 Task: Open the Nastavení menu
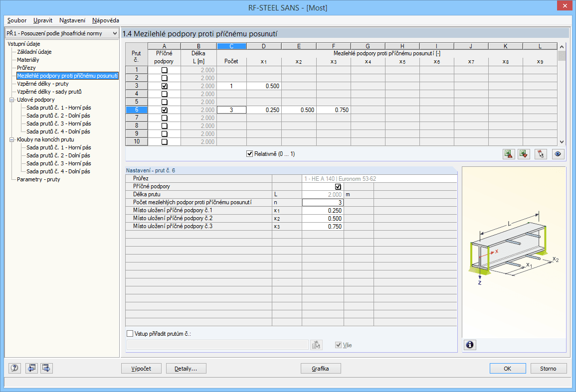72,20
